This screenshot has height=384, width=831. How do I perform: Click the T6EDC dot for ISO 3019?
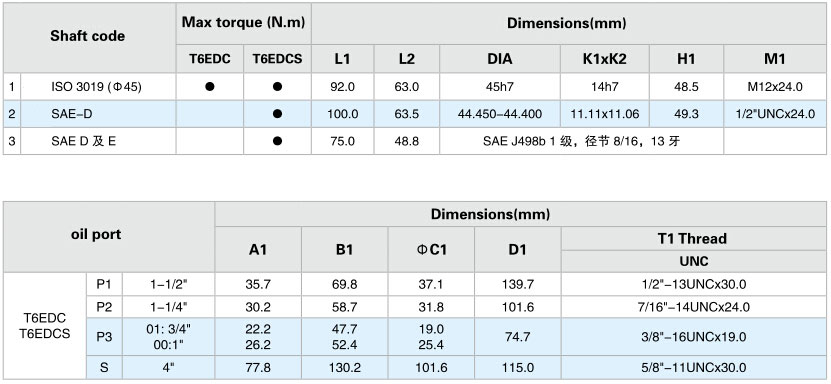pos(210,87)
